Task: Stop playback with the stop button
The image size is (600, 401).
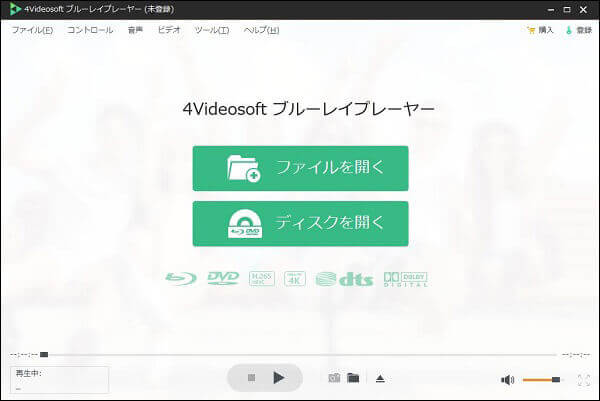Action: click(x=251, y=378)
